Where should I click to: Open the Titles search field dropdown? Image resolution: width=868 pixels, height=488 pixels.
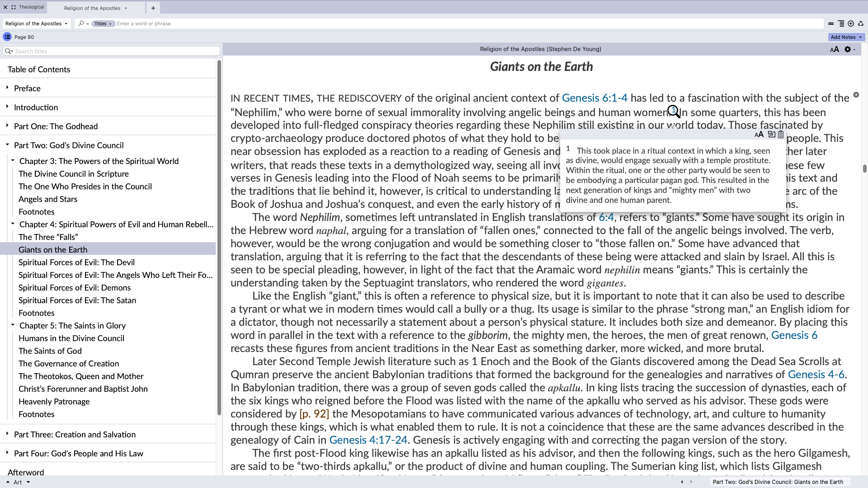click(103, 23)
